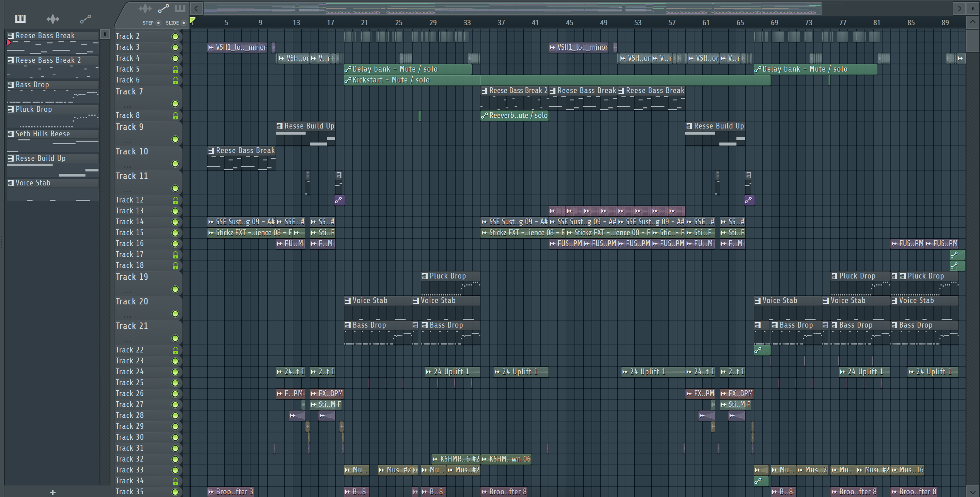The image size is (980, 497).
Task: Select the Track 22 automation clip near bar 67
Action: click(762, 350)
